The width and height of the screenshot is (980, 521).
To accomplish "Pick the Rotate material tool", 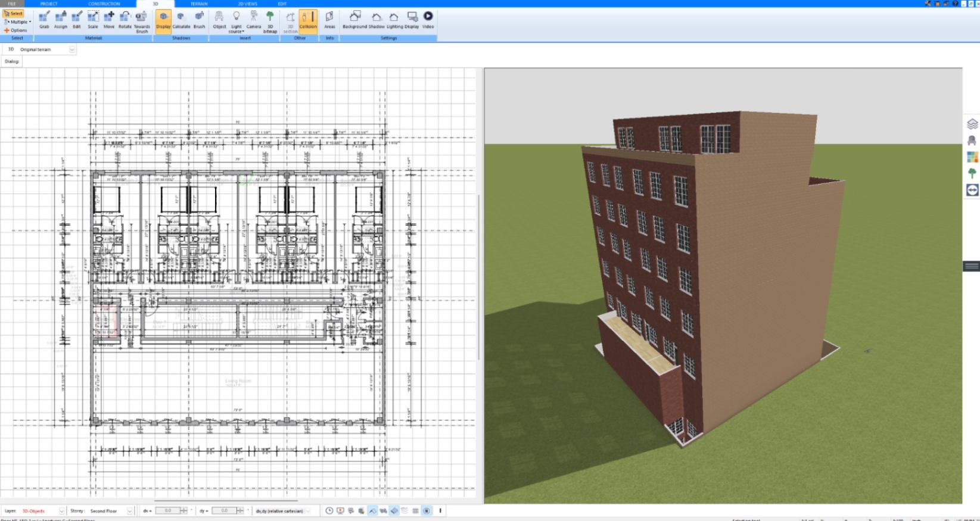I will 125,20.
